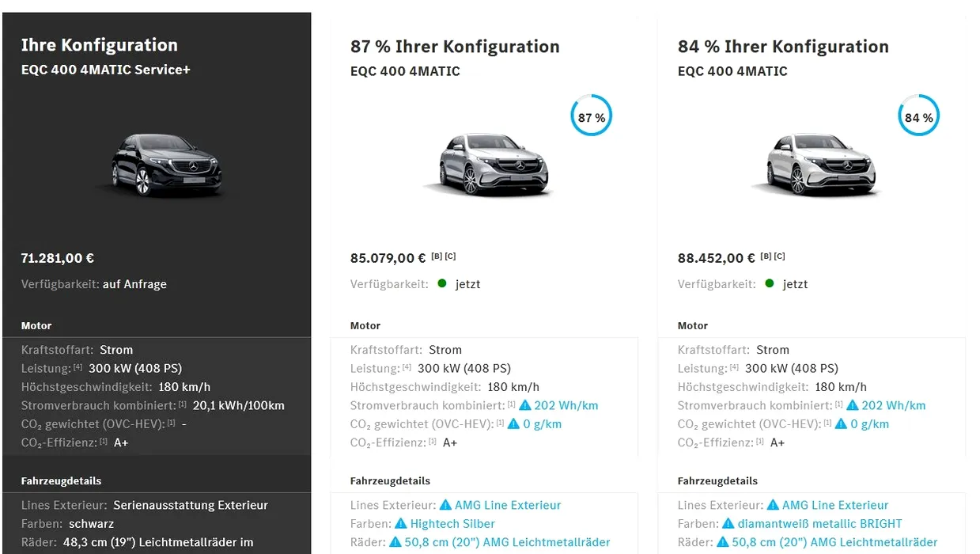
Task: Click AMG Line Exterieur link in 87% car
Action: (508, 505)
